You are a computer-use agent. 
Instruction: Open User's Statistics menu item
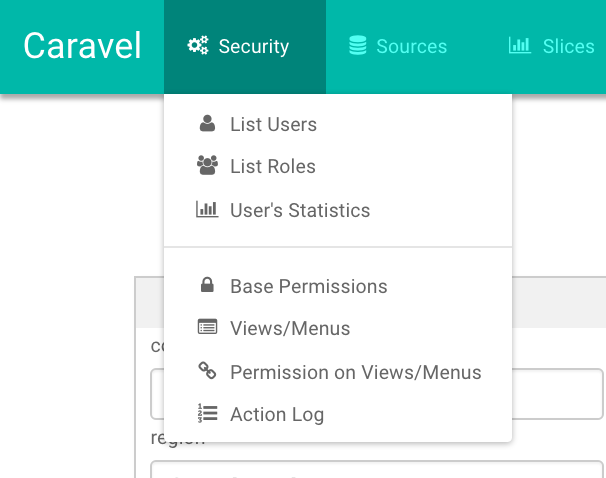300,211
